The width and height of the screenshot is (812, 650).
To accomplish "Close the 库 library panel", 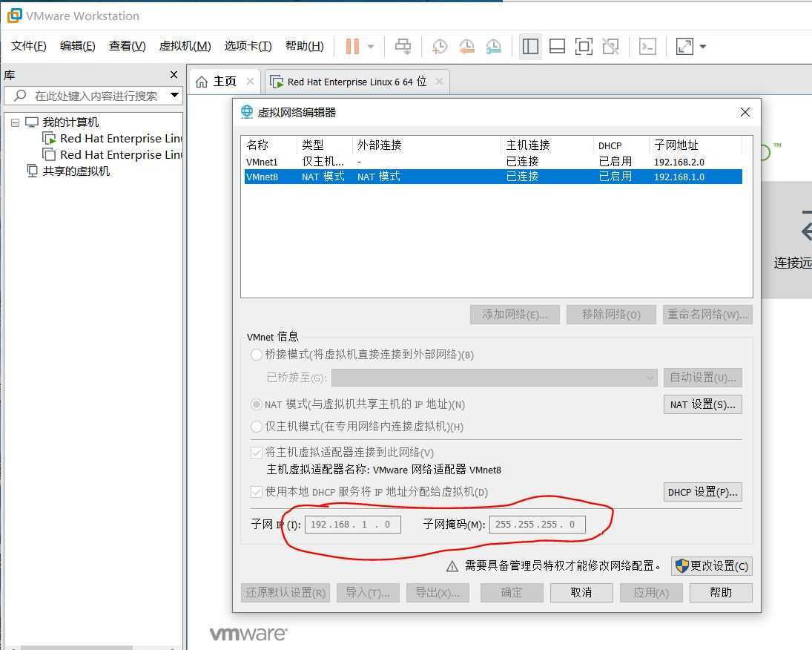I will click(174, 75).
